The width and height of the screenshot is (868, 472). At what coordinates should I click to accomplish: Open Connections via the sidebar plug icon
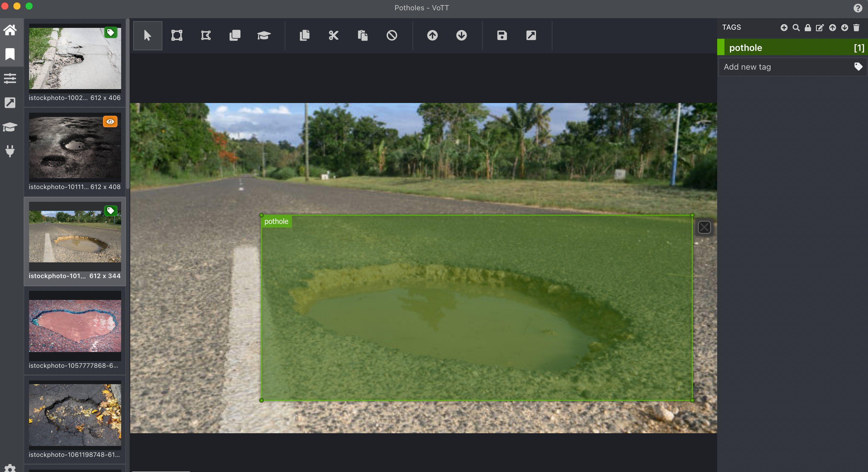pyautogui.click(x=10, y=151)
